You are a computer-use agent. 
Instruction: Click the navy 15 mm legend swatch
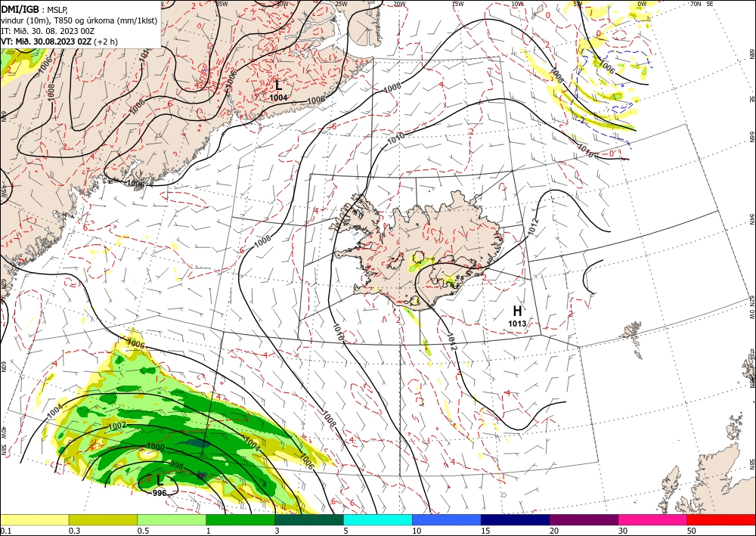pyautogui.click(x=516, y=520)
